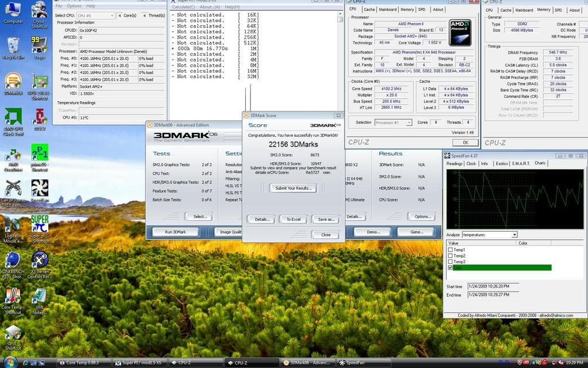The image size is (588, 368).
Task: Launch the prime95 shortcut icon
Action: point(40,158)
